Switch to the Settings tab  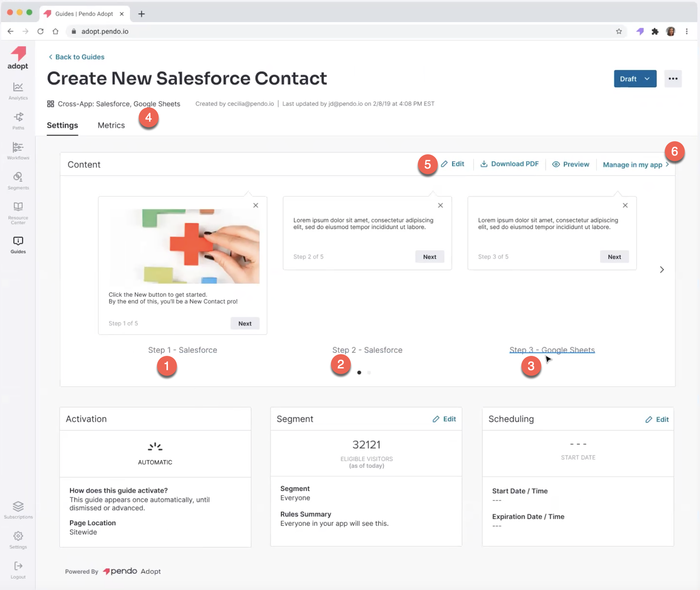(63, 125)
